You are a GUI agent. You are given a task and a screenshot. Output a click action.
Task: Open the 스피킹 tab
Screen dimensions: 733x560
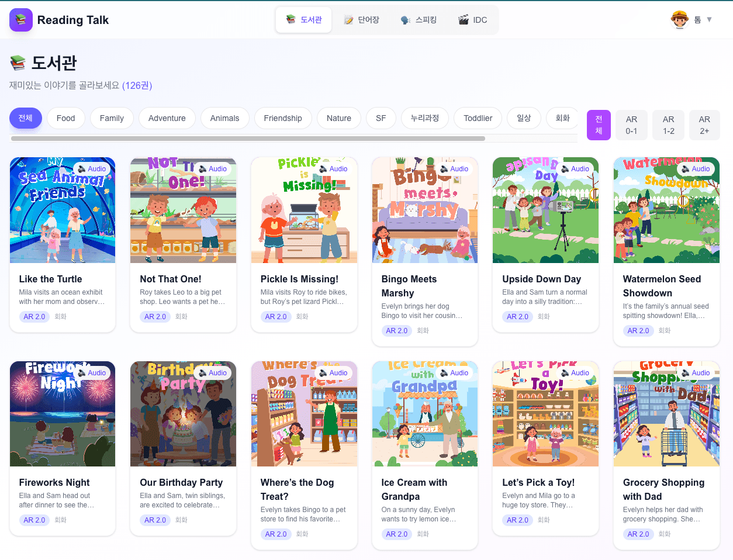point(419,20)
